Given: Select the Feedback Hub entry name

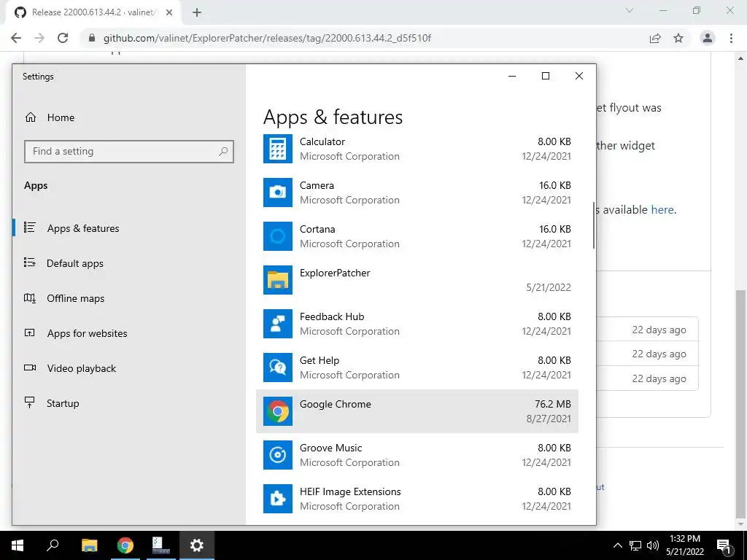Looking at the screenshot, I should pos(332,316).
